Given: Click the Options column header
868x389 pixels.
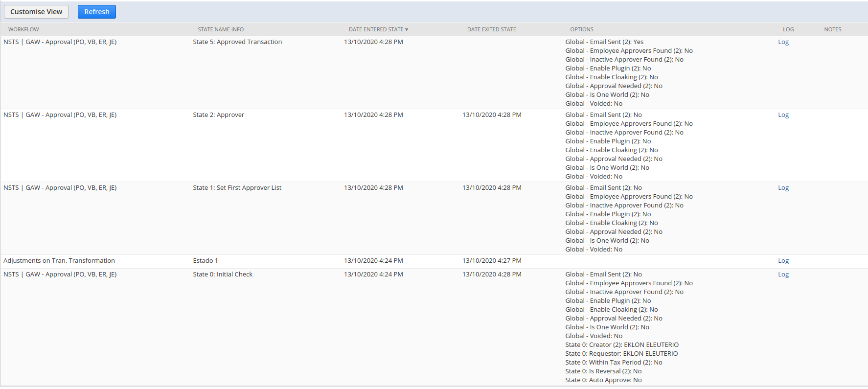Looking at the screenshot, I should [x=581, y=29].
